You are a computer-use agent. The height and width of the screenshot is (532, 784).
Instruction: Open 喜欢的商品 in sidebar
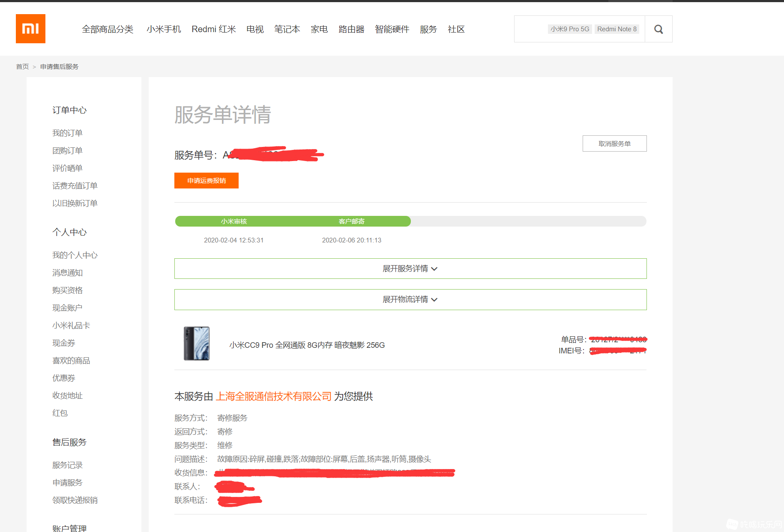coord(71,361)
